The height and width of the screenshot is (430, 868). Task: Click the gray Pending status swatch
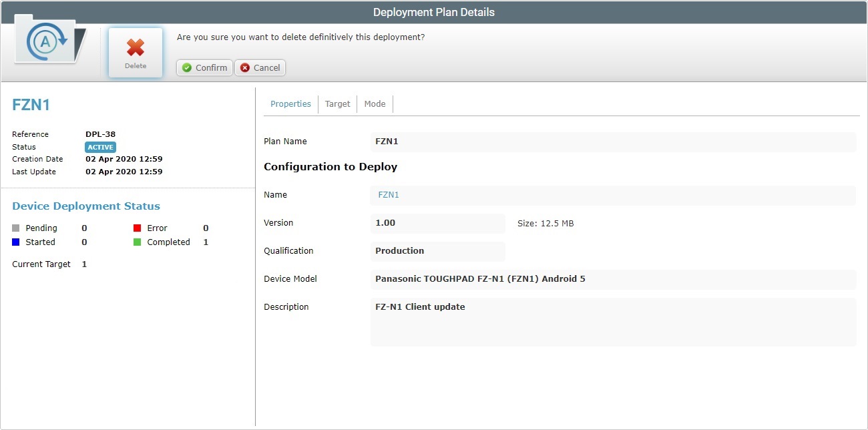[x=16, y=228]
